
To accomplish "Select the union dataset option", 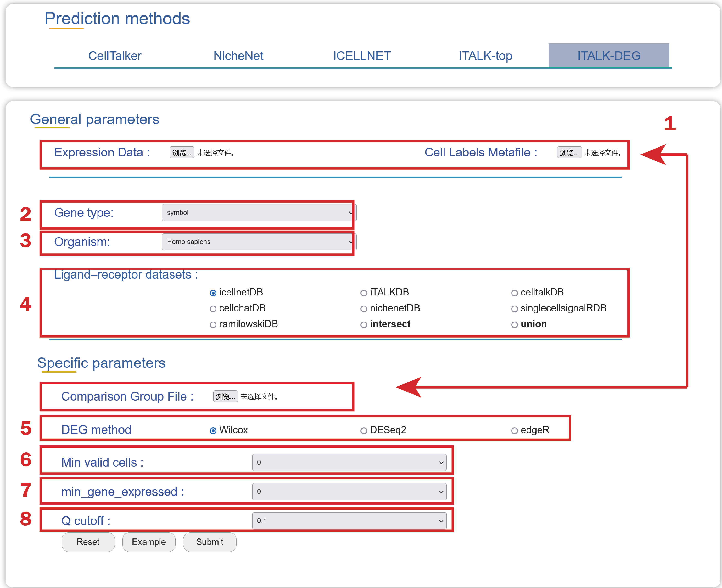I will click(514, 325).
